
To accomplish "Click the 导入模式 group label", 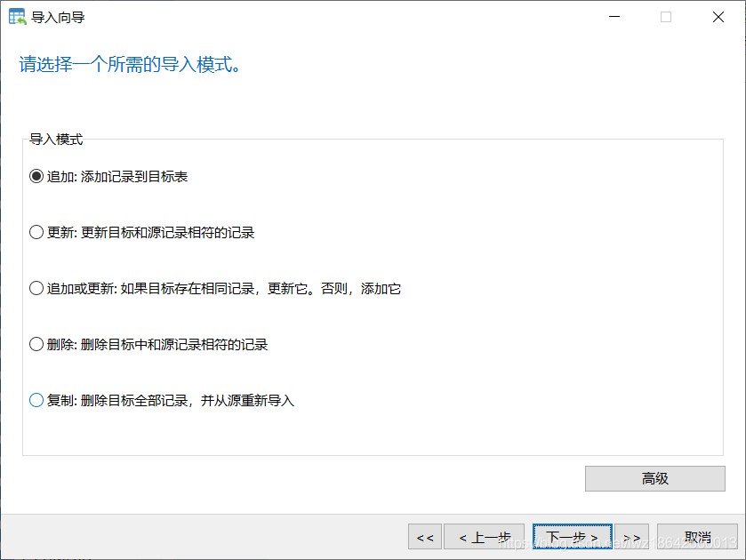I will (x=56, y=139).
